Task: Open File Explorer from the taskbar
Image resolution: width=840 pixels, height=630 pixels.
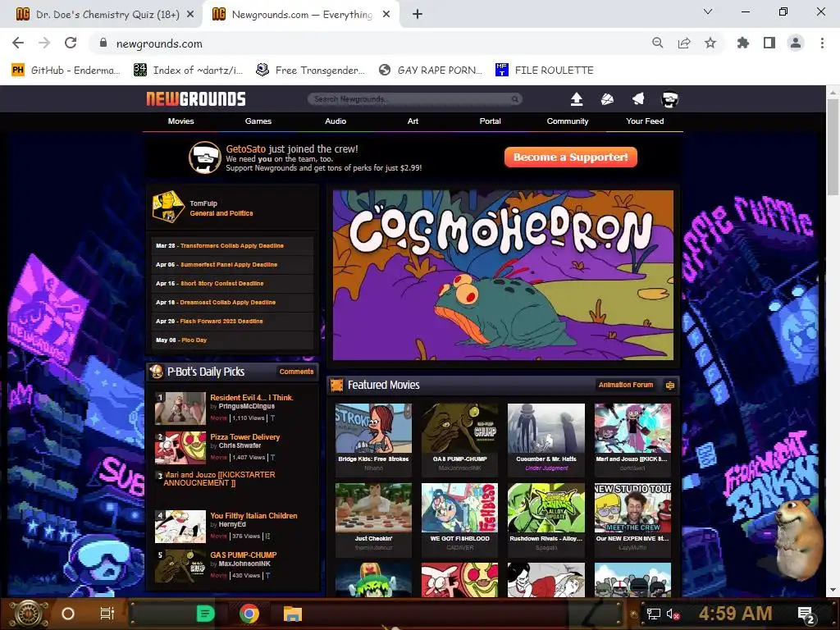Action: (293, 614)
